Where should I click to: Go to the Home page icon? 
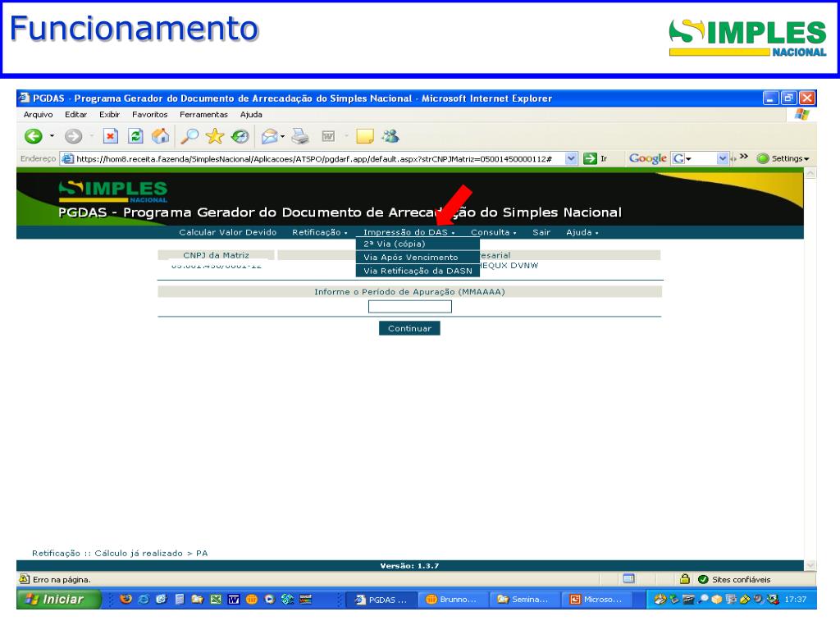point(160,136)
